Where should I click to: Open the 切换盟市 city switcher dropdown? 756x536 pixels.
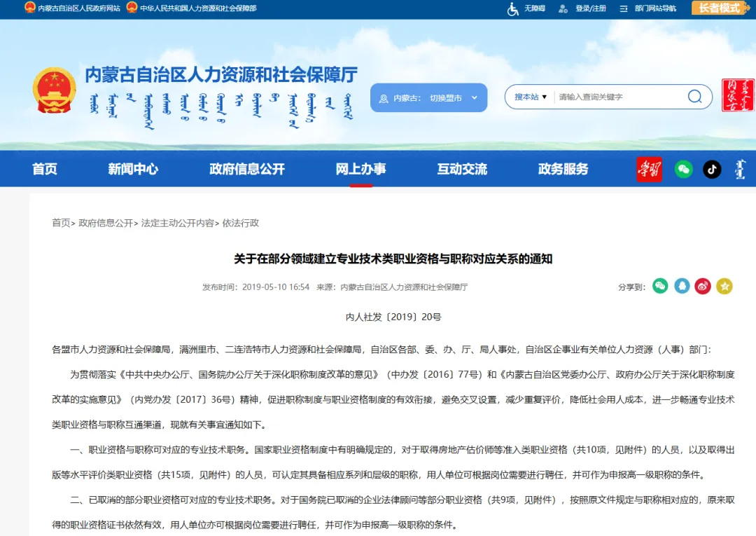tap(446, 97)
